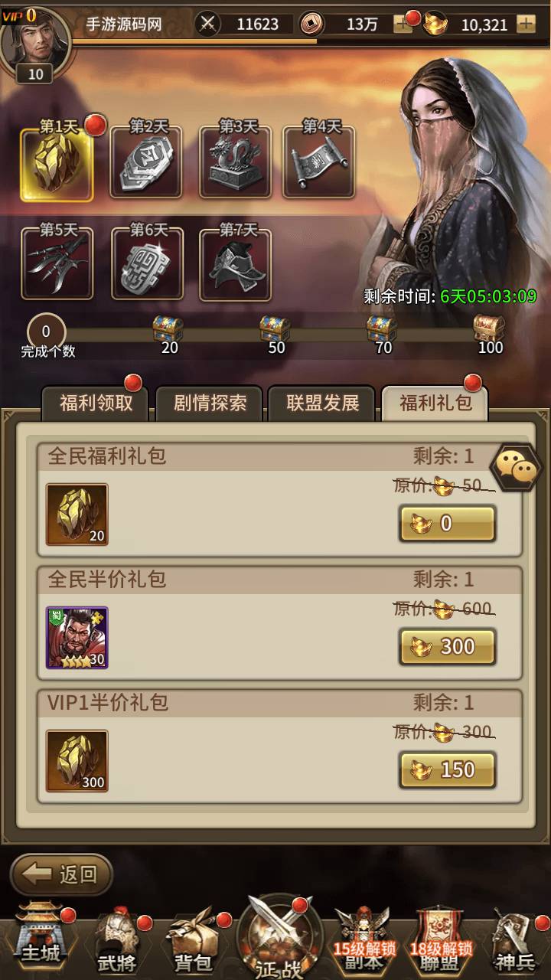This screenshot has width=551, height=980.
Task: Buy 全民半价礼包 for 300 ingots
Action: 448,647
